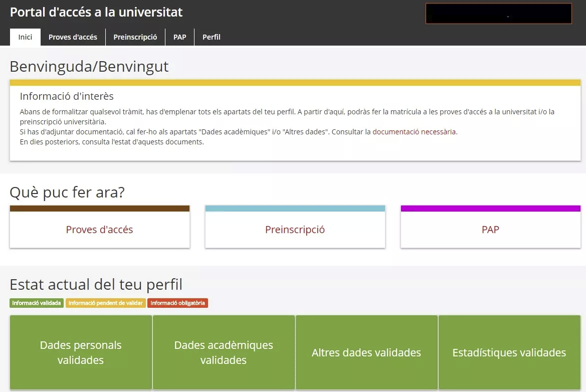Select the PAP tab in the navigation bar
This screenshot has width=586, height=392.
(179, 37)
